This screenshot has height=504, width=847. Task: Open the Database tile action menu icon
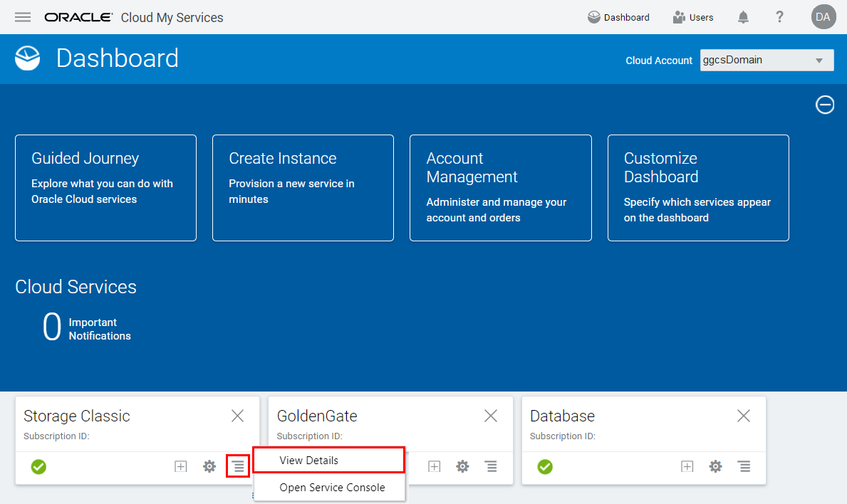coord(744,466)
